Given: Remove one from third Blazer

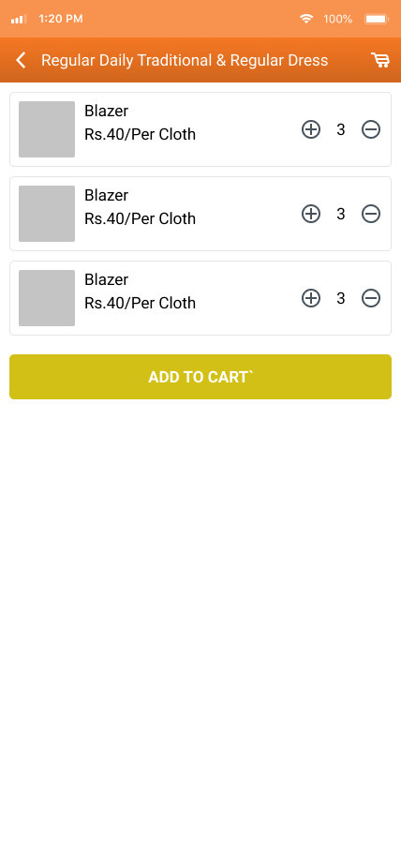Looking at the screenshot, I should click(371, 298).
